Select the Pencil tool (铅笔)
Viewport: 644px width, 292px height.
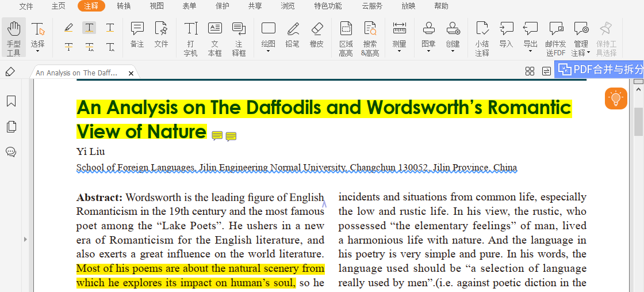pos(293,35)
